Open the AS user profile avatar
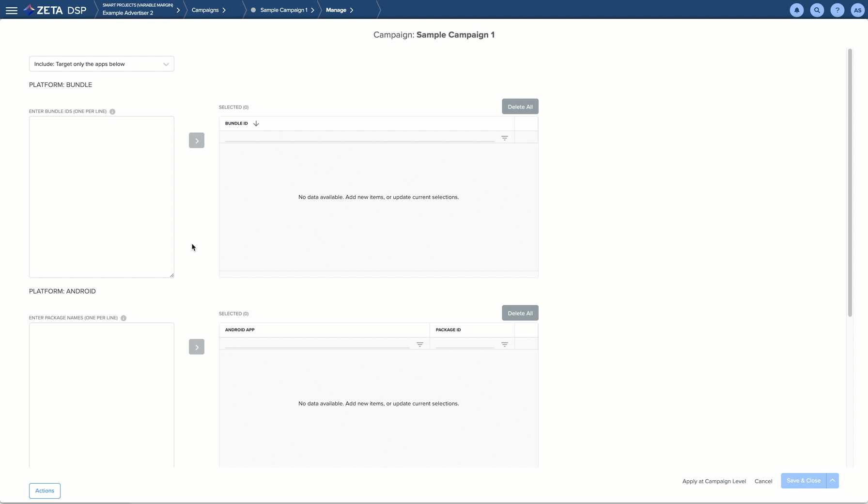This screenshot has height=504, width=868. 857,10
